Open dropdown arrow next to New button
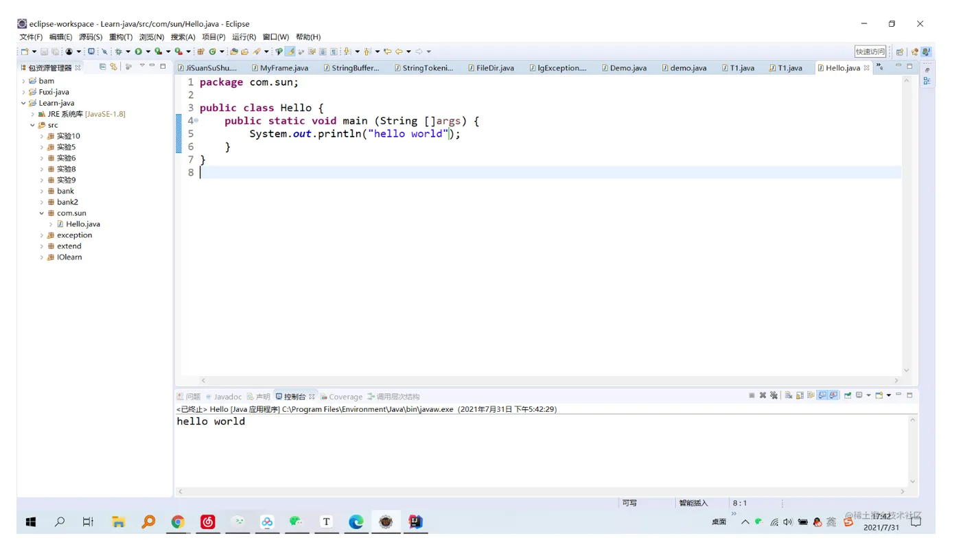This screenshot has height=560, width=961. point(34,51)
